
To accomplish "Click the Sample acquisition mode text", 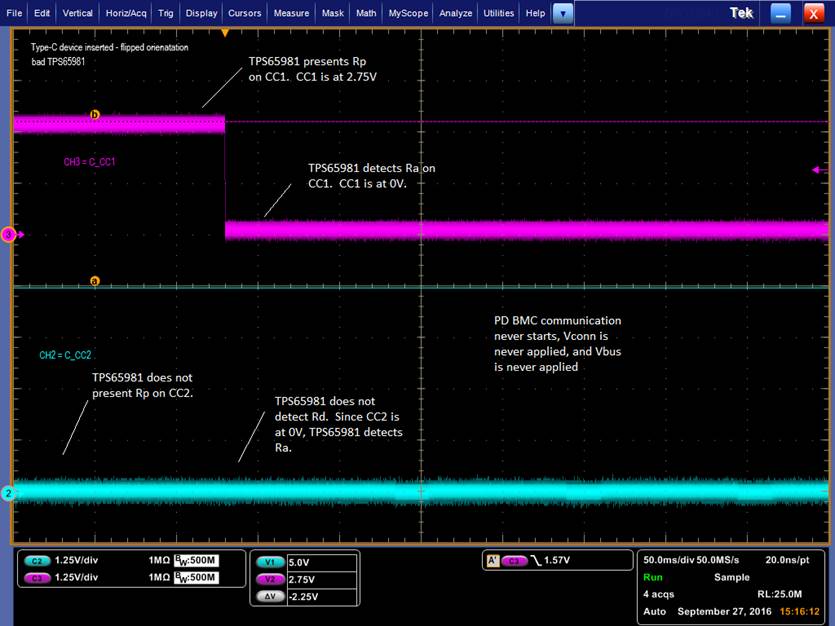I will click(x=731, y=577).
